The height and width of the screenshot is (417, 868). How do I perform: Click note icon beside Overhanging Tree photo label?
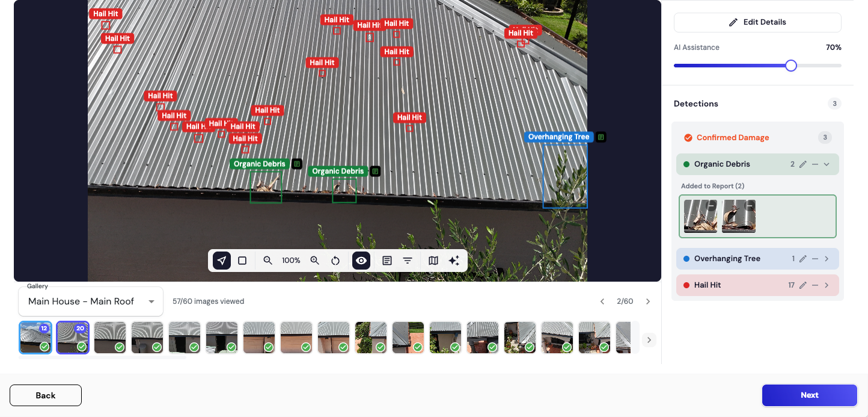[x=601, y=137]
